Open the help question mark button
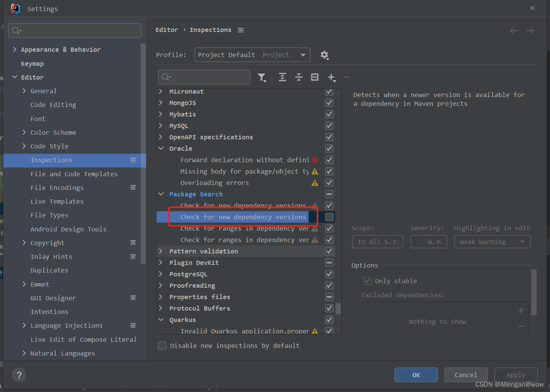This screenshot has width=550, height=392. (x=19, y=375)
